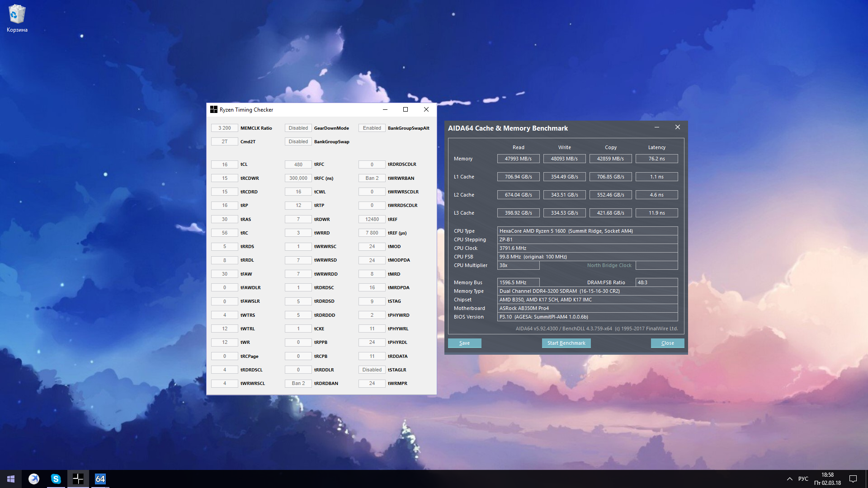Open the bird browser taskbar icon
Viewport: 868px width, 488px height.
[34, 479]
